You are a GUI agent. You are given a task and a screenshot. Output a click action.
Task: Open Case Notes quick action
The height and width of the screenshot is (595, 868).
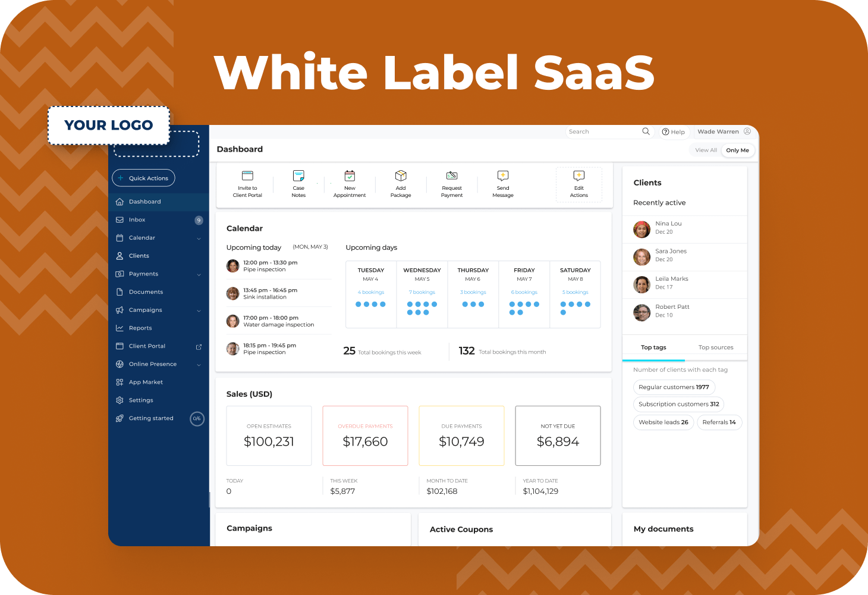298,184
